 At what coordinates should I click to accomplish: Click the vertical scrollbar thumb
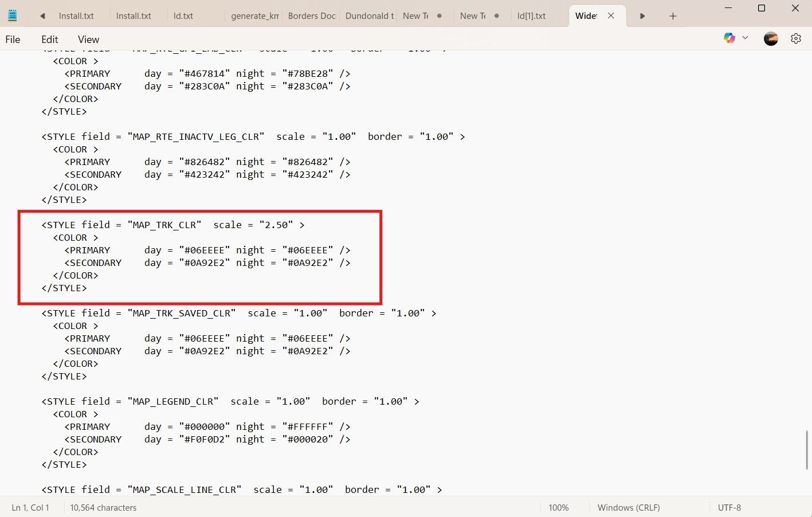(806, 450)
